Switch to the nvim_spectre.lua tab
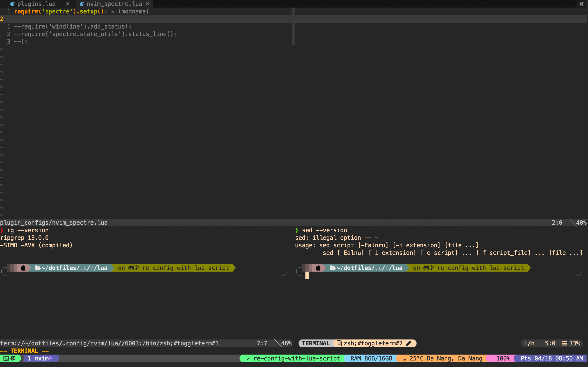 pos(114,4)
